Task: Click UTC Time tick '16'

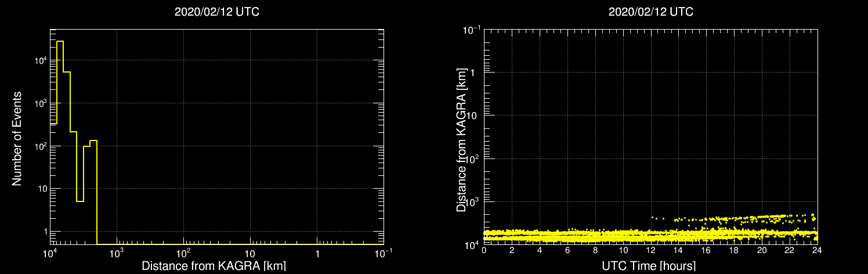Action: pyautogui.click(x=706, y=250)
